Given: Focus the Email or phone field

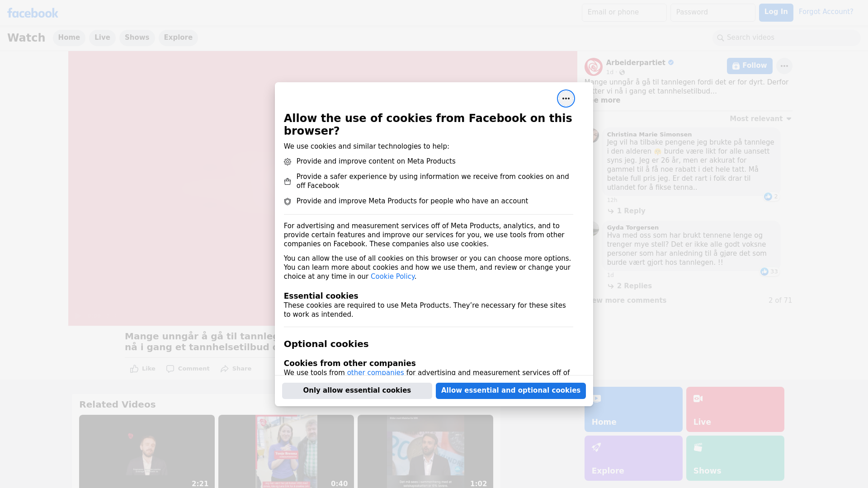Looking at the screenshot, I should pyautogui.click(x=624, y=13).
